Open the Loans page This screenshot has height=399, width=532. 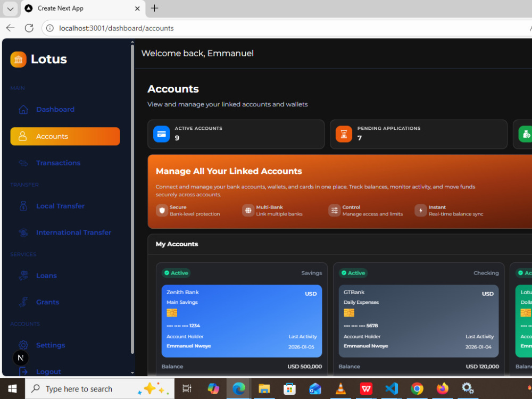(x=65, y=276)
